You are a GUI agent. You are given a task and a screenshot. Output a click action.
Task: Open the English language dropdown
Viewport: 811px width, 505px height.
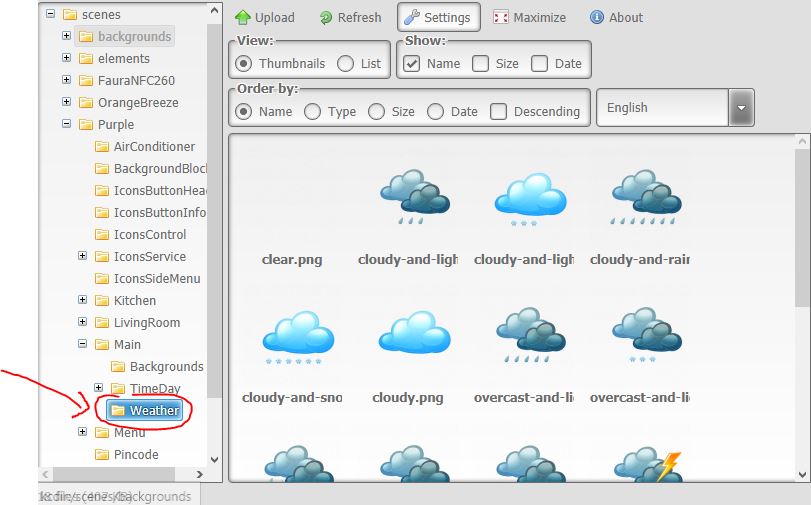click(675, 108)
